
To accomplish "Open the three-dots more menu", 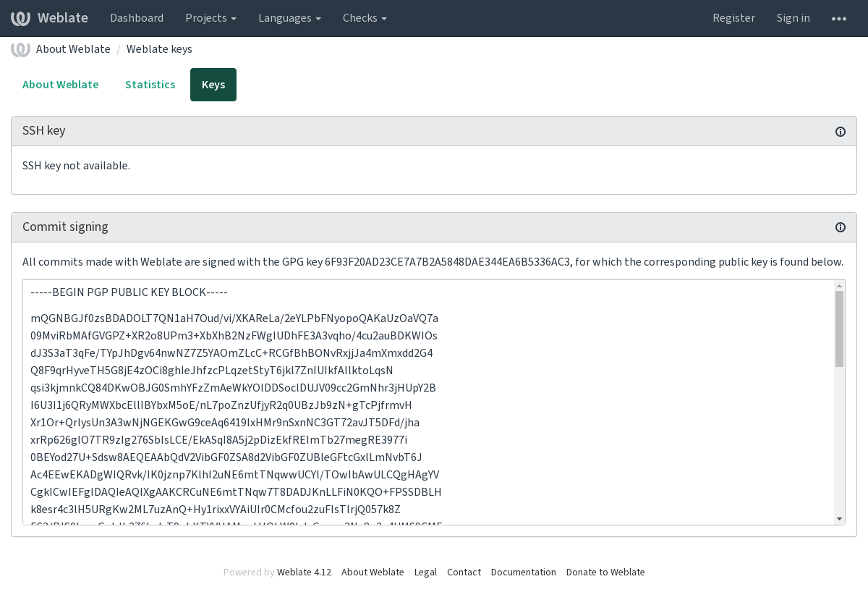I will [839, 18].
